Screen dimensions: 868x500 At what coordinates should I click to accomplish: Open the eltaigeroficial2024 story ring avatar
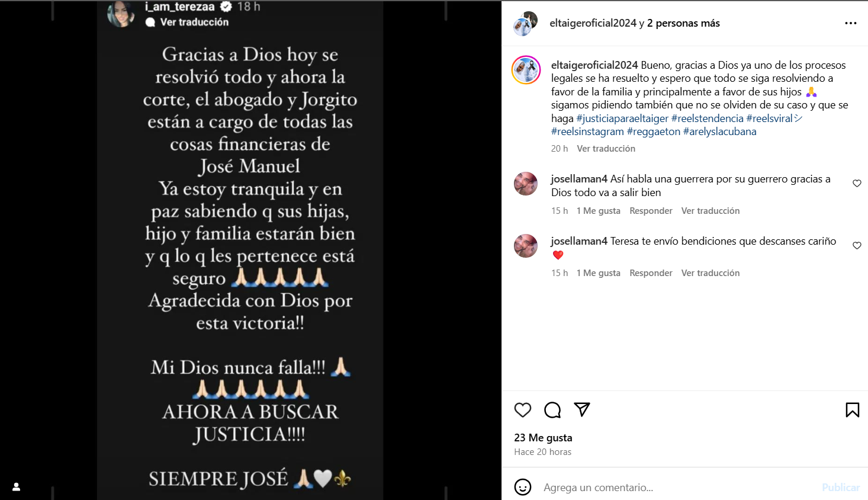pyautogui.click(x=526, y=70)
